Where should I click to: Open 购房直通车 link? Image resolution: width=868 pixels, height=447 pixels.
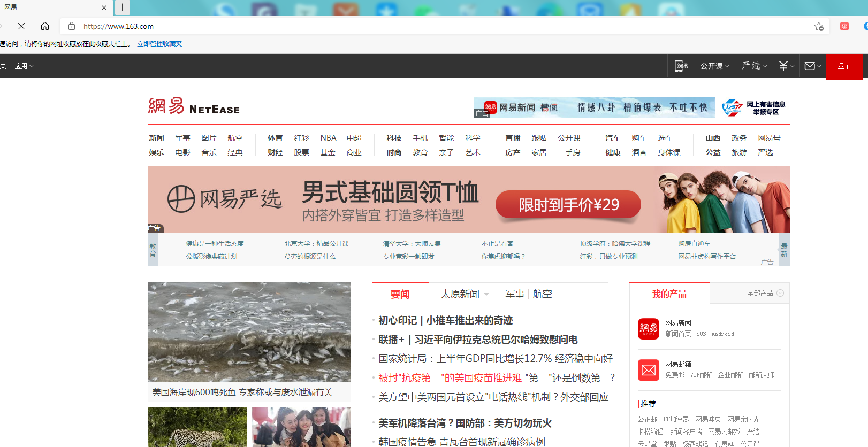point(694,243)
